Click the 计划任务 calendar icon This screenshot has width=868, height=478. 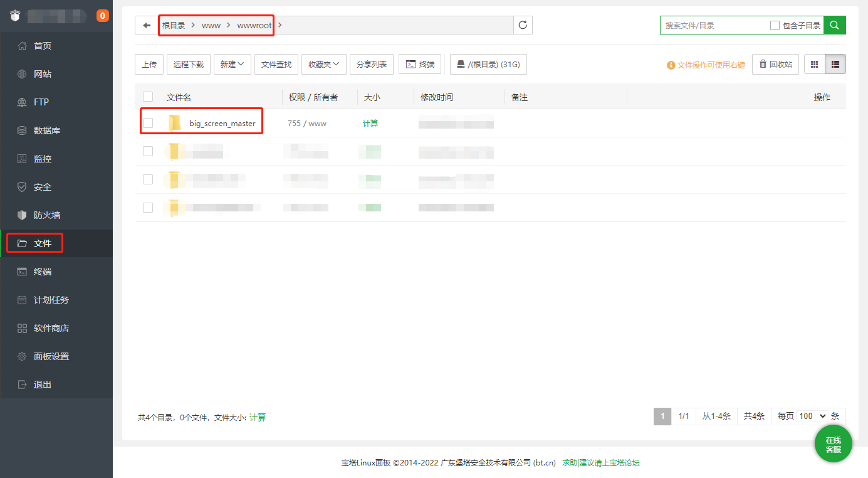[22, 300]
